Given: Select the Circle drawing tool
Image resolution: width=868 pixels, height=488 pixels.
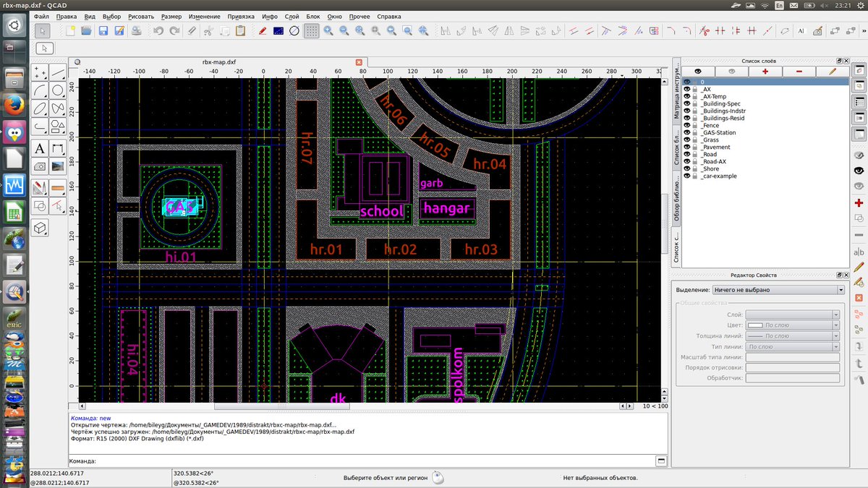Looking at the screenshot, I should pyautogui.click(x=59, y=90).
